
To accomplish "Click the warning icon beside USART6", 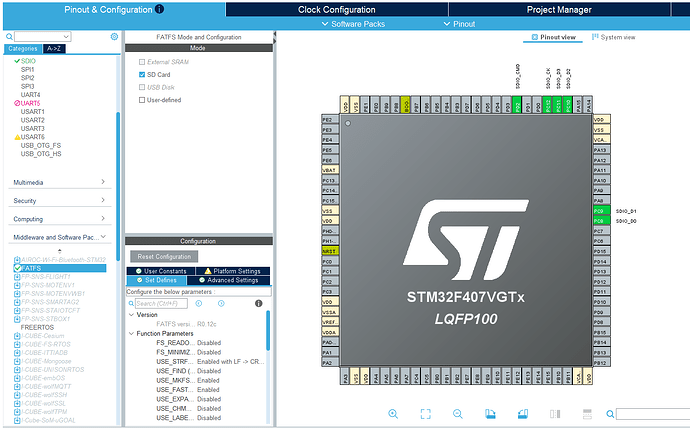I will pyautogui.click(x=17, y=137).
